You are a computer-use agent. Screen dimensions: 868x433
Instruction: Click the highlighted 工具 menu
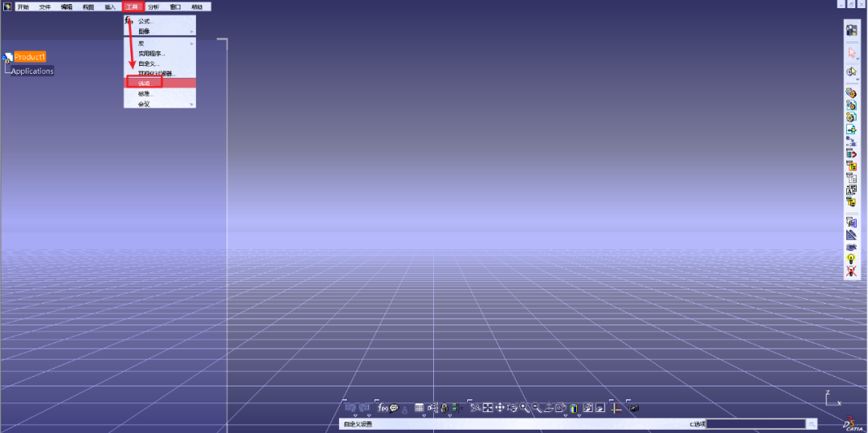click(133, 6)
